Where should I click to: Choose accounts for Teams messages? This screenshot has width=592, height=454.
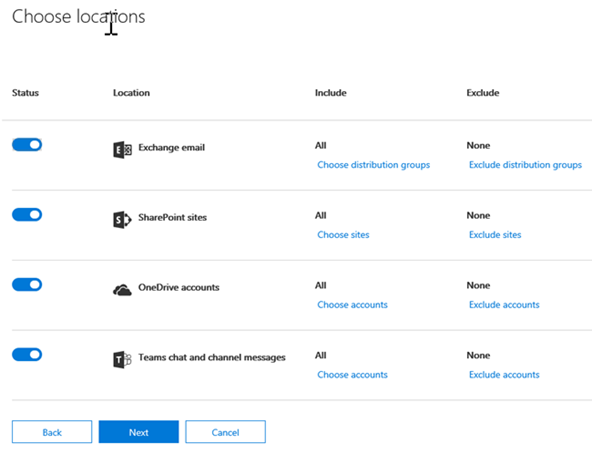click(x=352, y=375)
